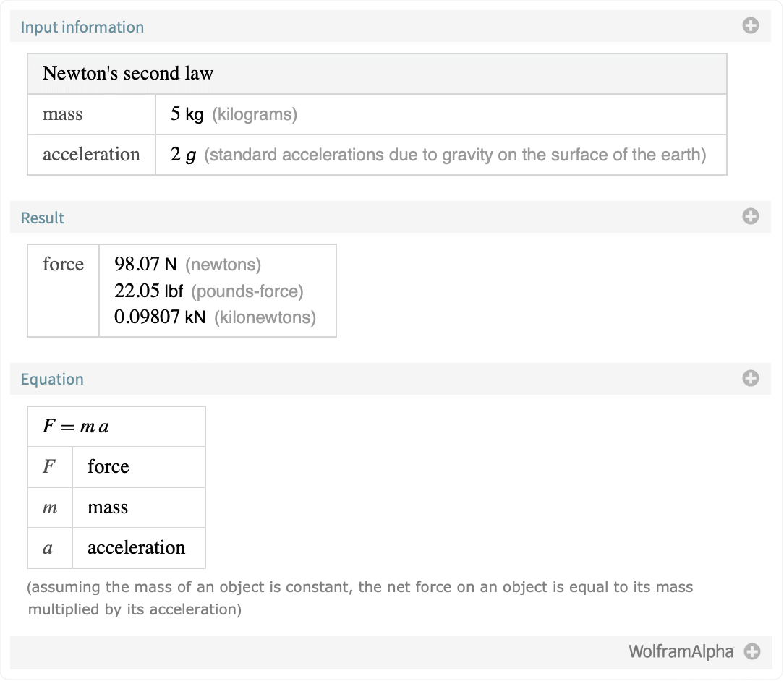The image size is (784, 681).
Task: Click the plus icon beside Equation
Action: pos(751,378)
